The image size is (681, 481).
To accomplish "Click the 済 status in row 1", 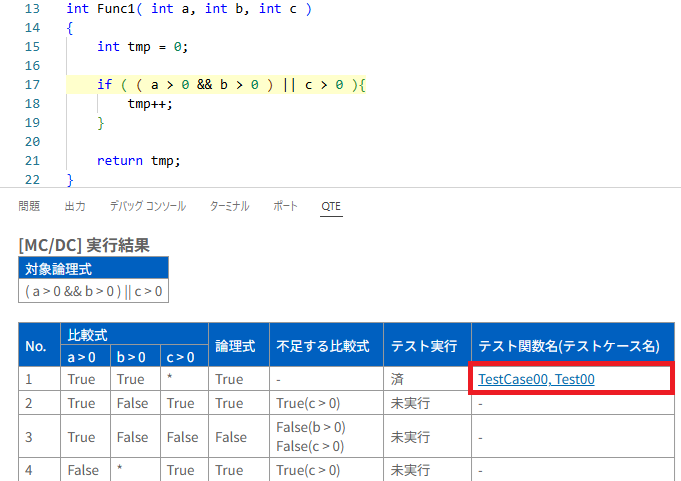I will coord(397,379).
